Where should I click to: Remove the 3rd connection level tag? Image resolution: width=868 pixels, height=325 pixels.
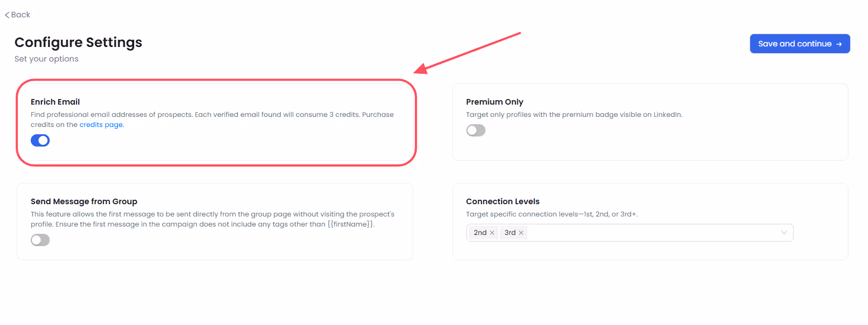click(521, 232)
